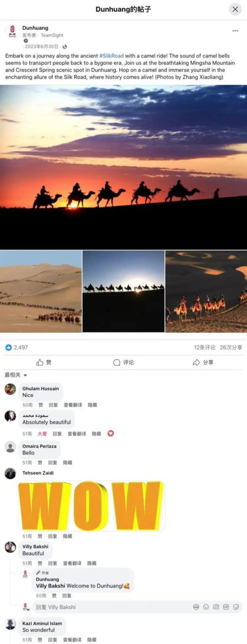Screen dimensions: 247x644
Task: Add a GIF to the reply
Action: click(226, 607)
